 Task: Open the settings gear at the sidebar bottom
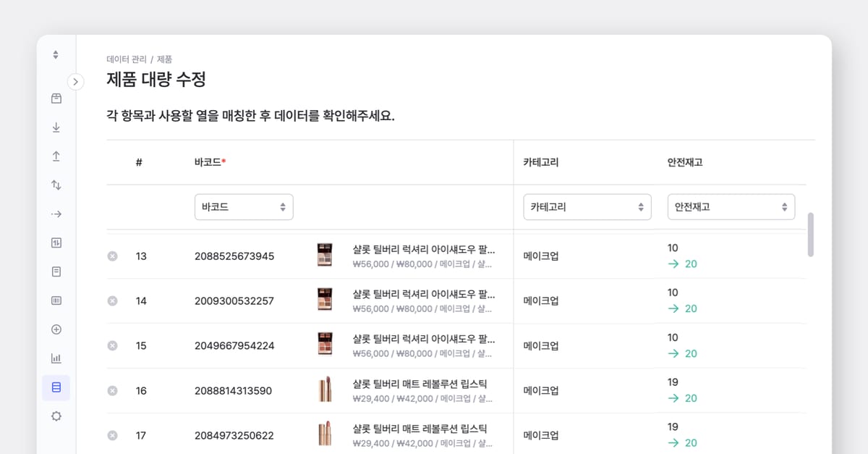coord(56,416)
